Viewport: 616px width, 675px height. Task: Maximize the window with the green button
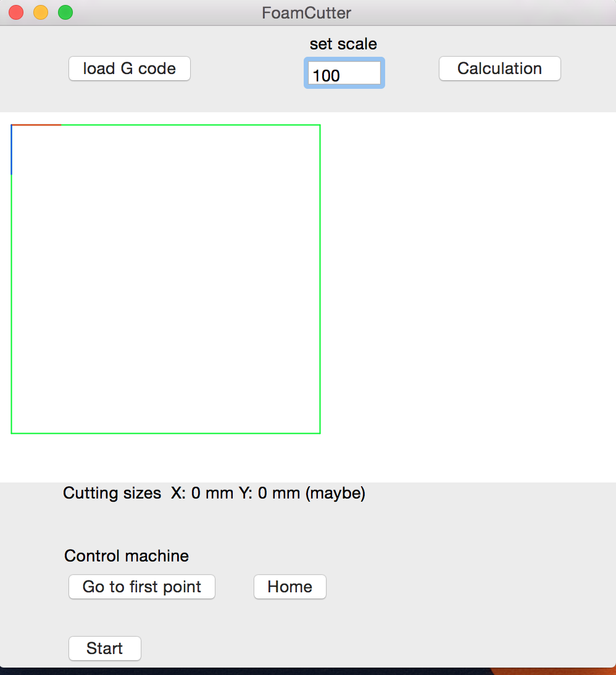point(65,12)
